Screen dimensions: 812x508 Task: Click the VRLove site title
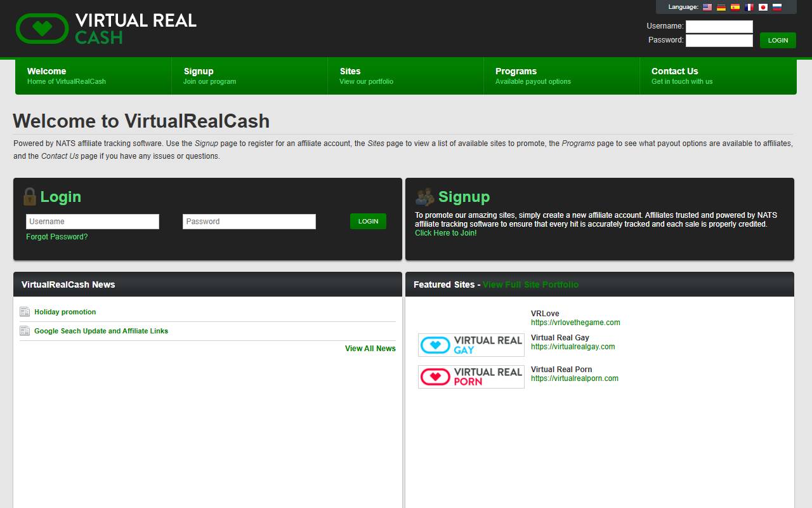click(545, 314)
